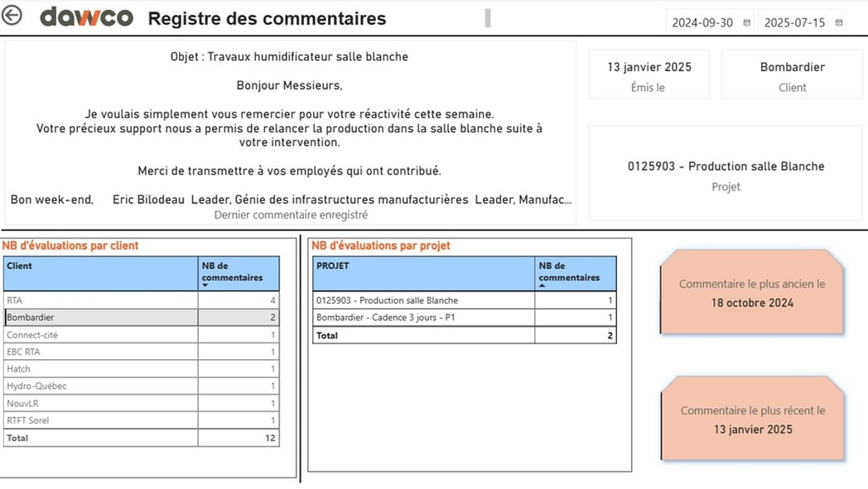Click the Projet card 0125903 - Production salle Blanche
Screen dimensions: 868x489
pyautogui.click(x=726, y=174)
